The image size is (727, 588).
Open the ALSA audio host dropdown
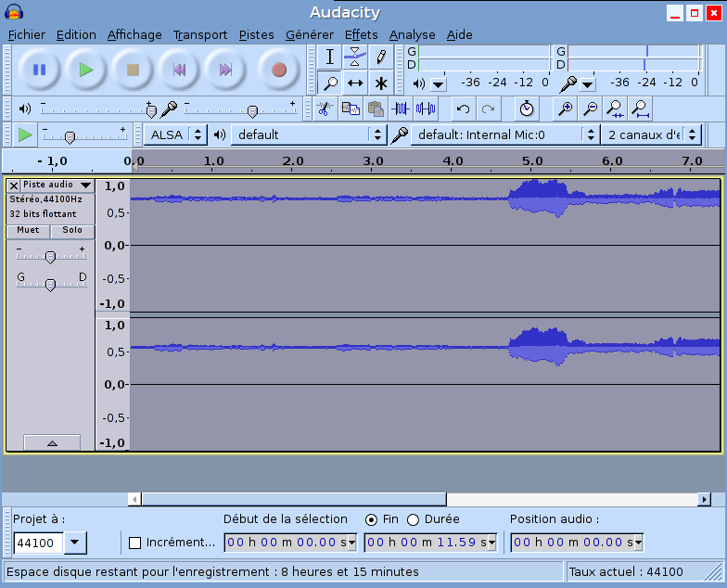pos(174,135)
